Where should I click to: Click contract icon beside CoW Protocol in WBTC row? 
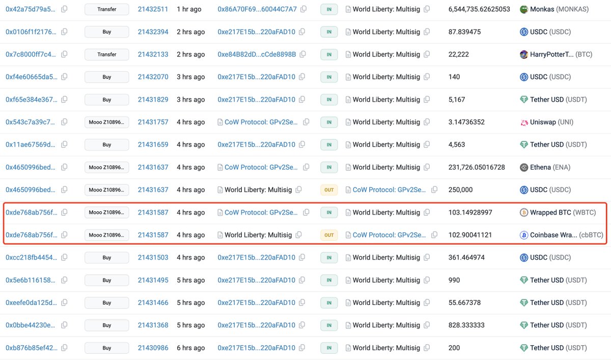(x=220, y=212)
